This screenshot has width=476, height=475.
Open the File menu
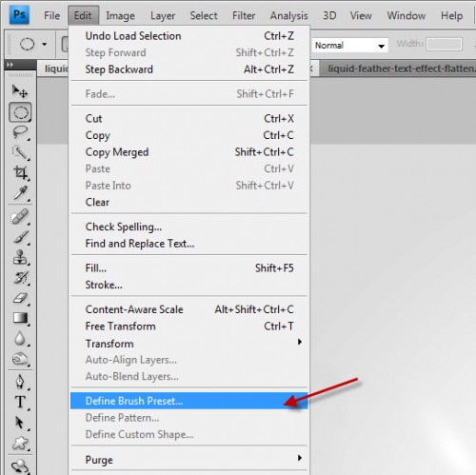pyautogui.click(x=51, y=15)
